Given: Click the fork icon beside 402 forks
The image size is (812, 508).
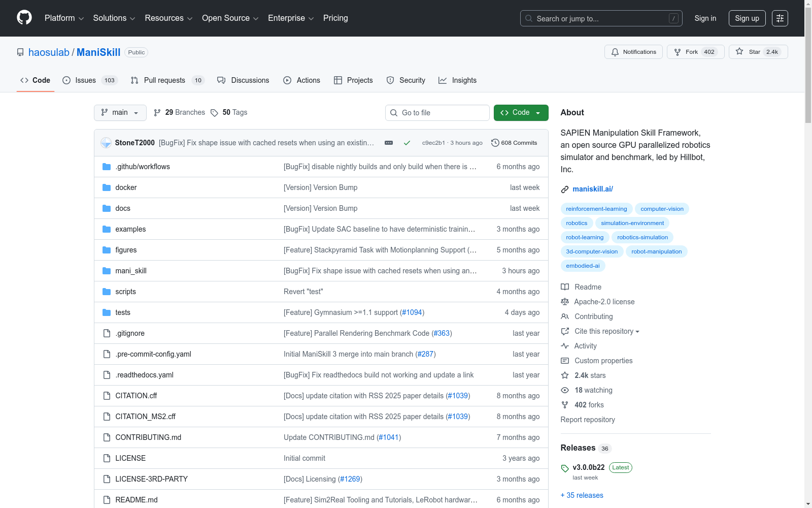Looking at the screenshot, I should tap(565, 405).
